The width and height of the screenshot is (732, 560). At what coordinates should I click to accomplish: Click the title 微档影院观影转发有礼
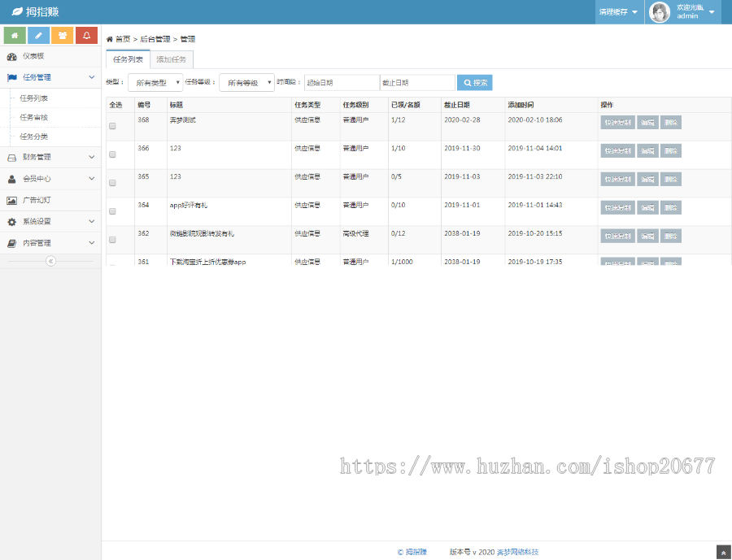[x=202, y=234]
